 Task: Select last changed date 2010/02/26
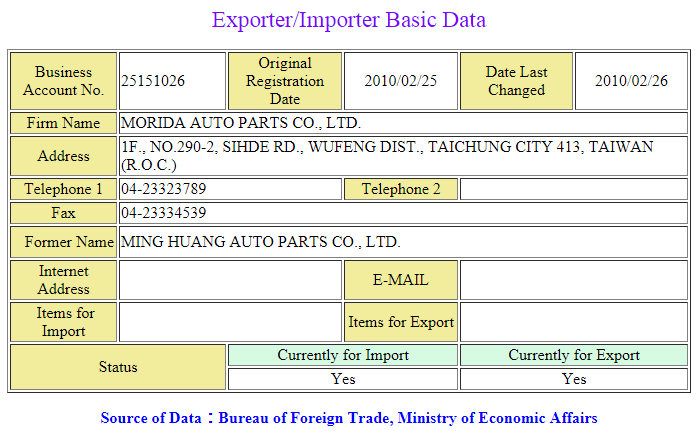pos(631,81)
